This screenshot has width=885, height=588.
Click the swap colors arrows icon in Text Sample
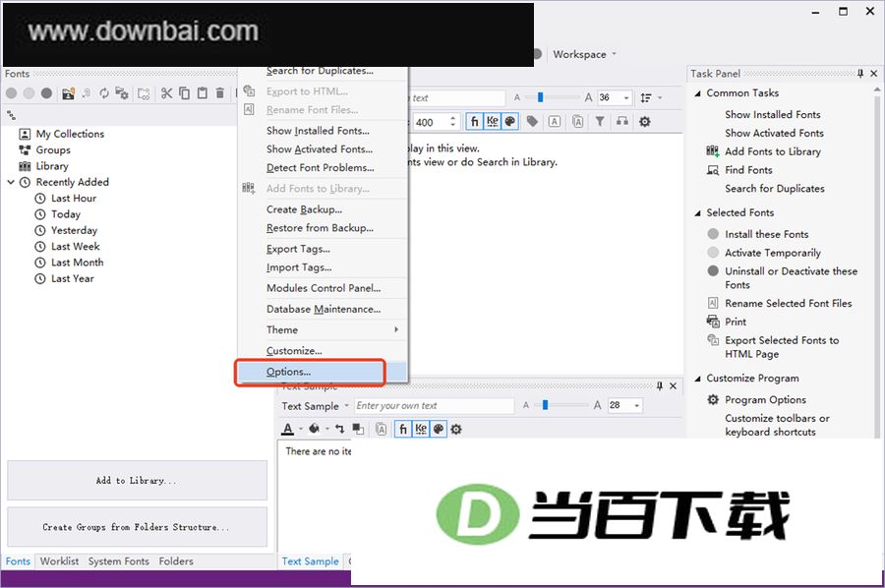339,430
